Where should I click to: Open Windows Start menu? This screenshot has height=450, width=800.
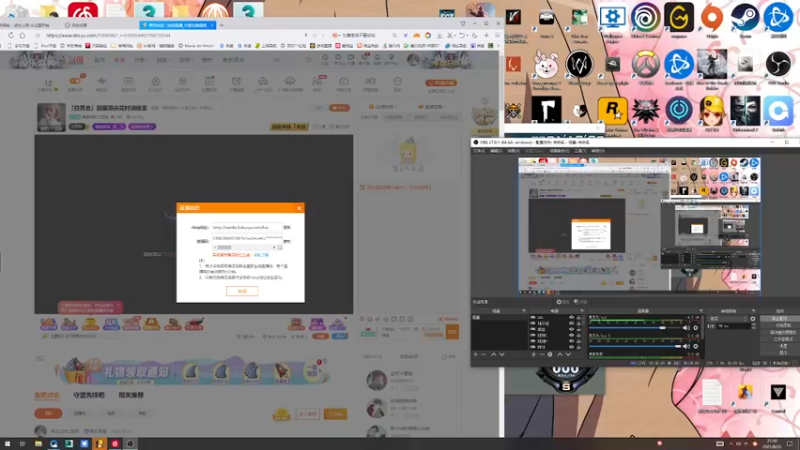[x=7, y=444]
